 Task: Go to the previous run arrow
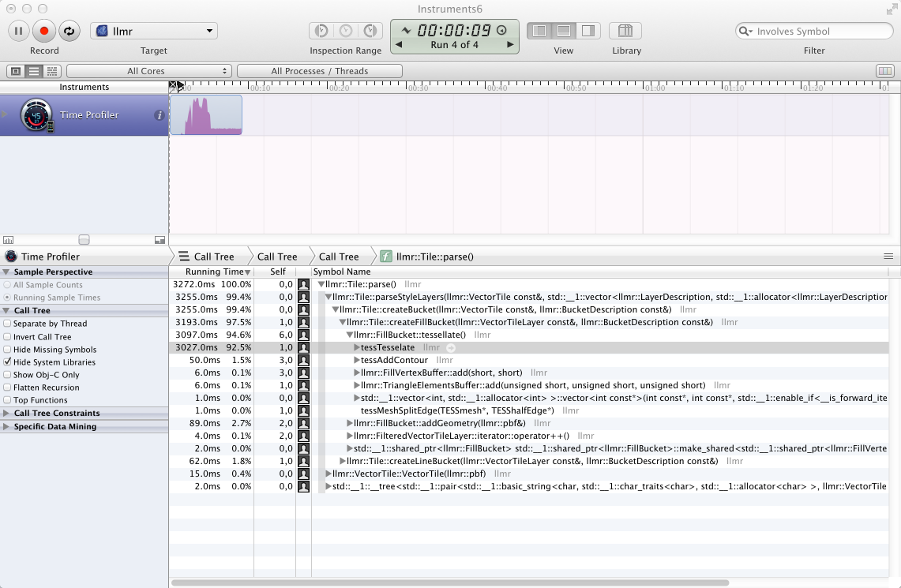click(x=399, y=45)
